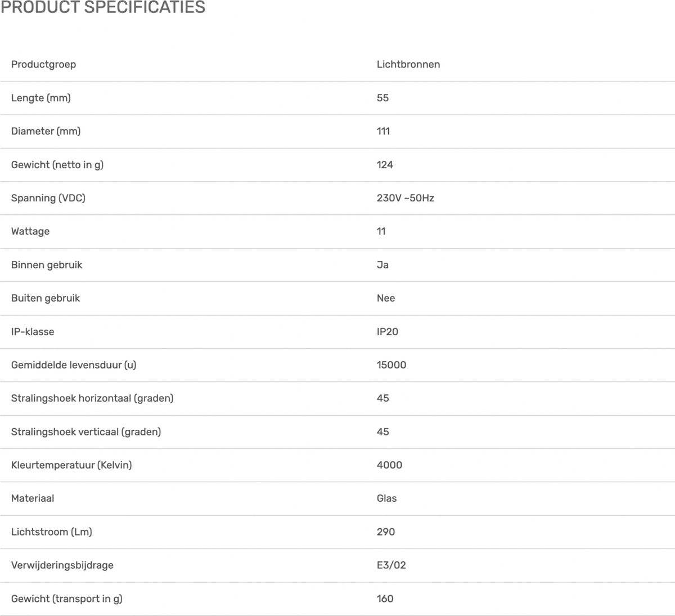Click the Buiten gebruik Nee value
Screen dimensions: 675x616
tap(386, 298)
